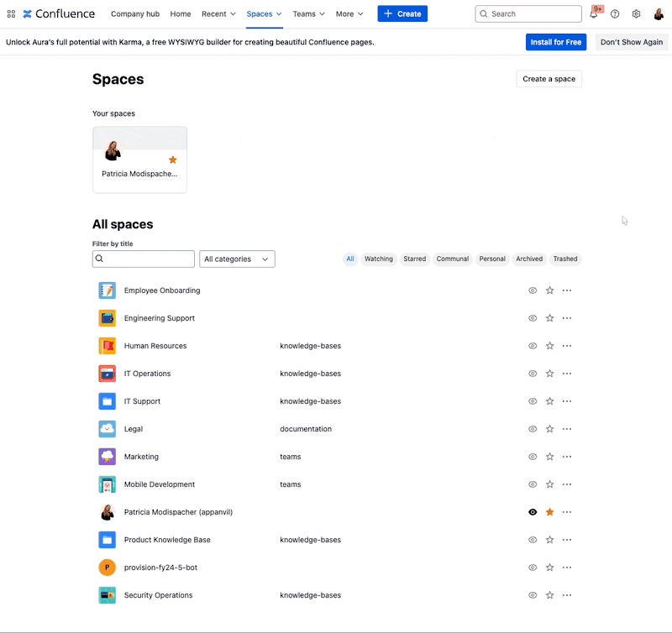This screenshot has width=672, height=633.
Task: Open your profile avatar menu
Action: coord(659,13)
